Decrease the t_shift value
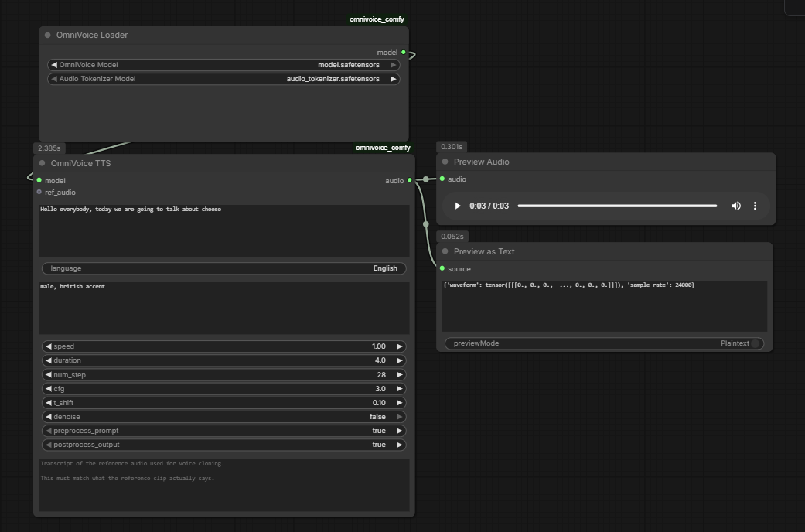This screenshot has height=532, width=805. pos(48,403)
